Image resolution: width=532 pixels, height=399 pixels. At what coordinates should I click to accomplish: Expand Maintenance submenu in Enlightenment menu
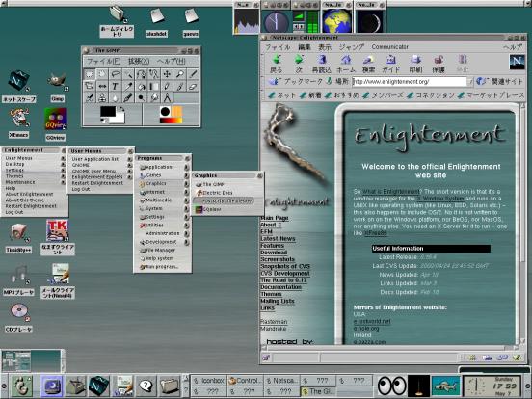pos(36,182)
